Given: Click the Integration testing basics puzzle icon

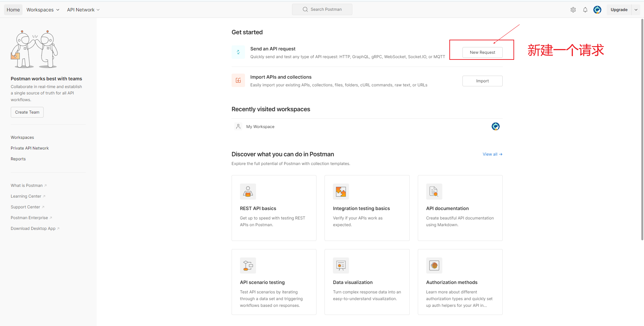Looking at the screenshot, I should tap(341, 192).
